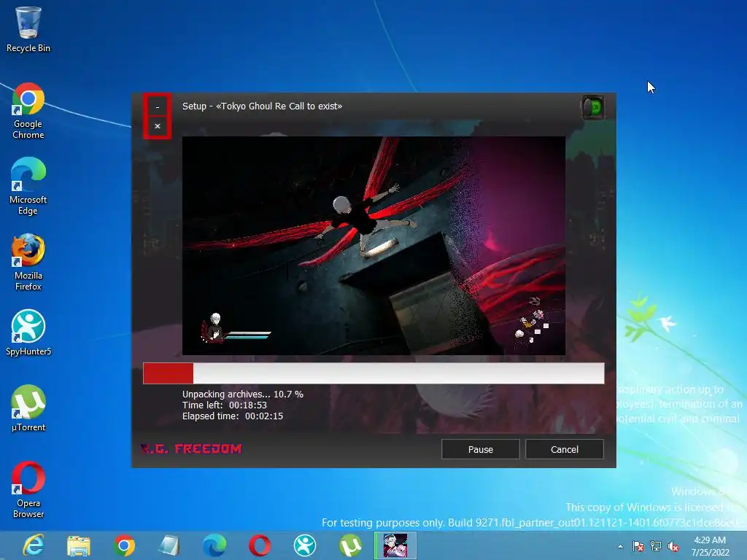Show hidden tray icons arrow

click(x=620, y=546)
